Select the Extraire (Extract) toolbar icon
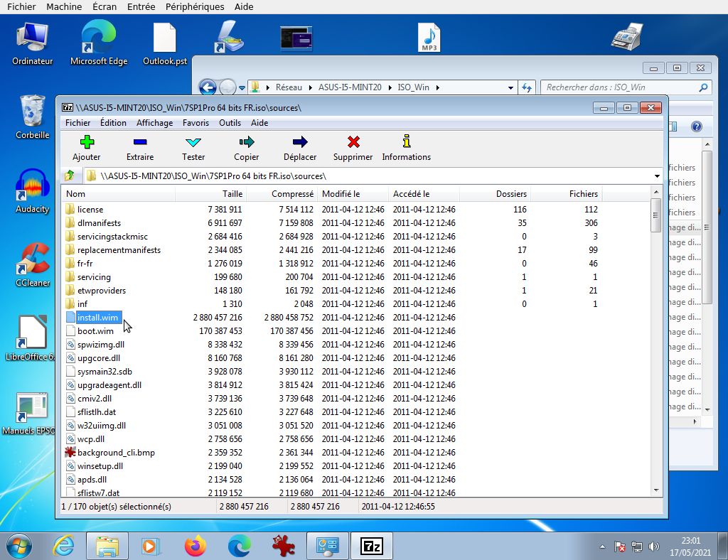The height and width of the screenshot is (560, 728). (139, 147)
